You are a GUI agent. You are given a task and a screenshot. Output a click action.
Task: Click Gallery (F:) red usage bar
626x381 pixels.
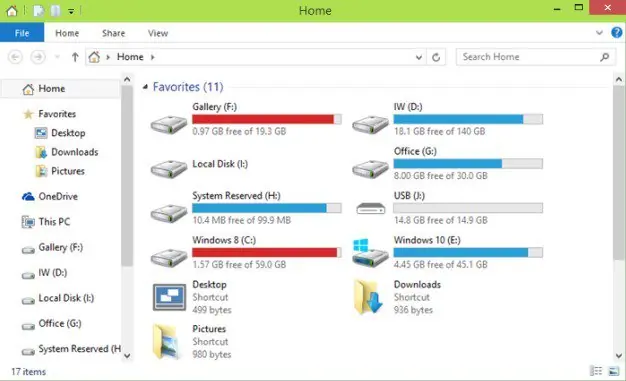coord(267,119)
